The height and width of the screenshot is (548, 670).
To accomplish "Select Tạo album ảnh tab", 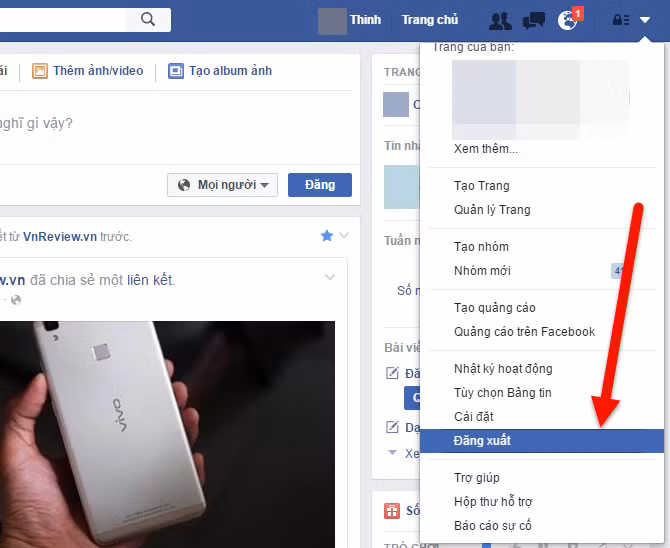I will click(x=220, y=71).
